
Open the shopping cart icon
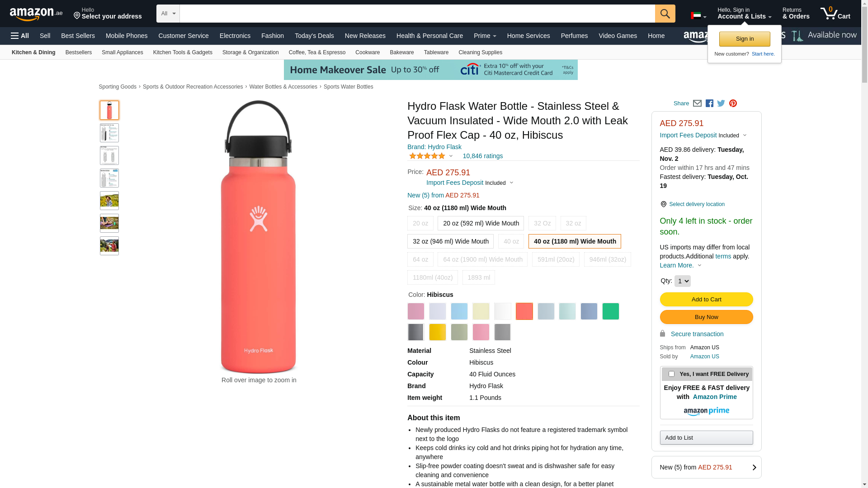835,14
